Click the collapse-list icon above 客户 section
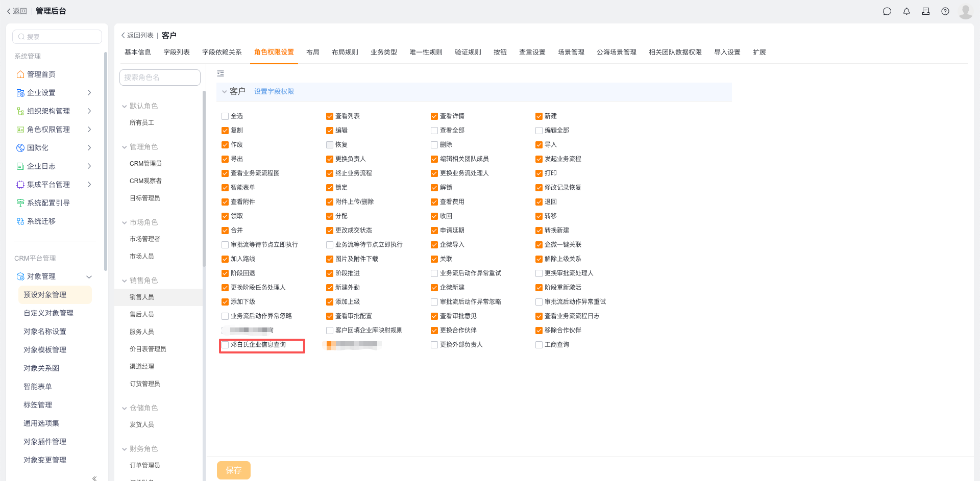 (x=220, y=74)
